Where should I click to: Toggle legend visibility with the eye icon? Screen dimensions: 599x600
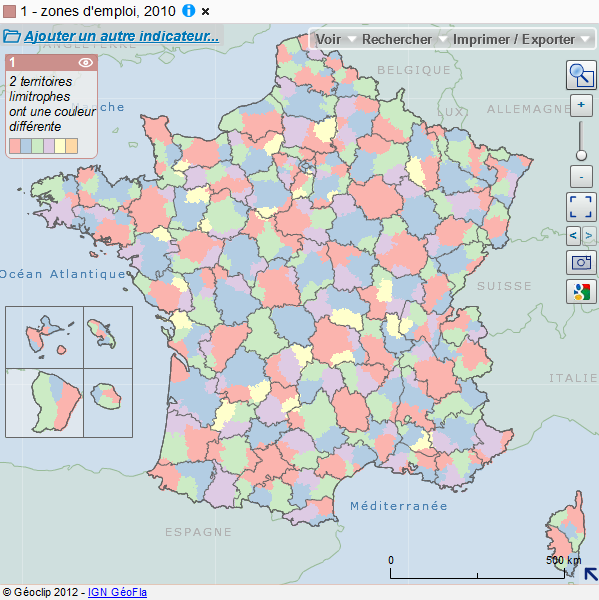(x=85, y=62)
